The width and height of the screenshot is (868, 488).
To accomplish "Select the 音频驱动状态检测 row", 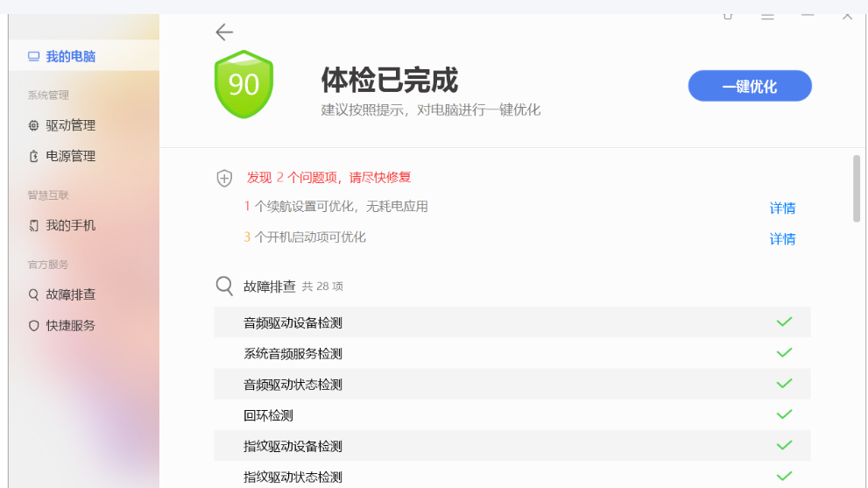I will click(x=512, y=384).
